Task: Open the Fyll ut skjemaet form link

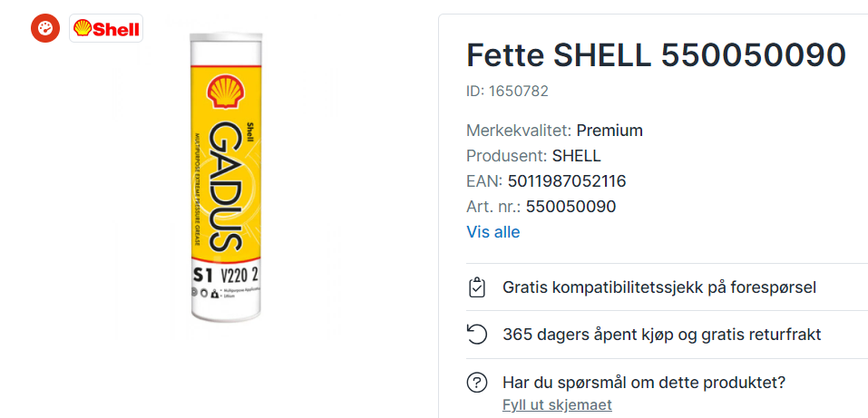Action: (x=557, y=404)
